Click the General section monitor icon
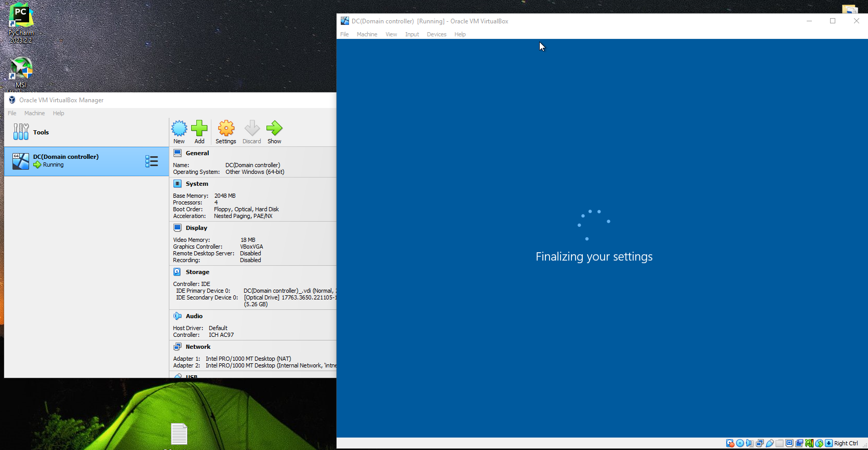868x450 pixels. point(177,153)
